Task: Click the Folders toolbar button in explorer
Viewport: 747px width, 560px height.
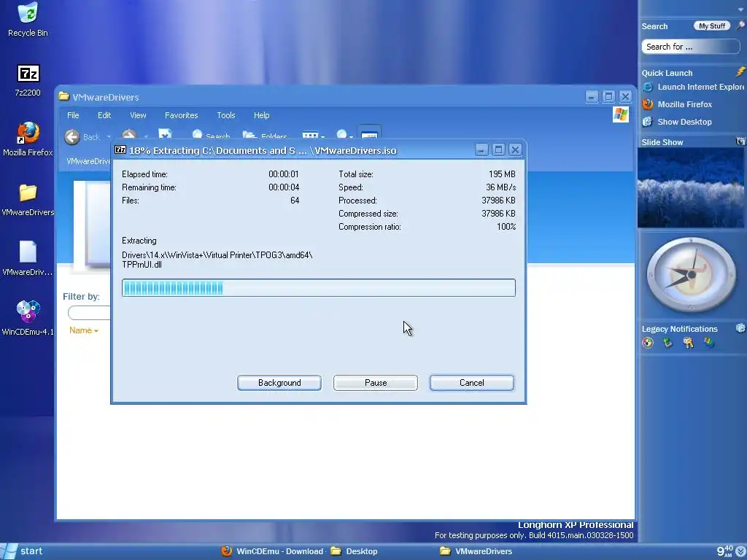Action: pos(265,136)
